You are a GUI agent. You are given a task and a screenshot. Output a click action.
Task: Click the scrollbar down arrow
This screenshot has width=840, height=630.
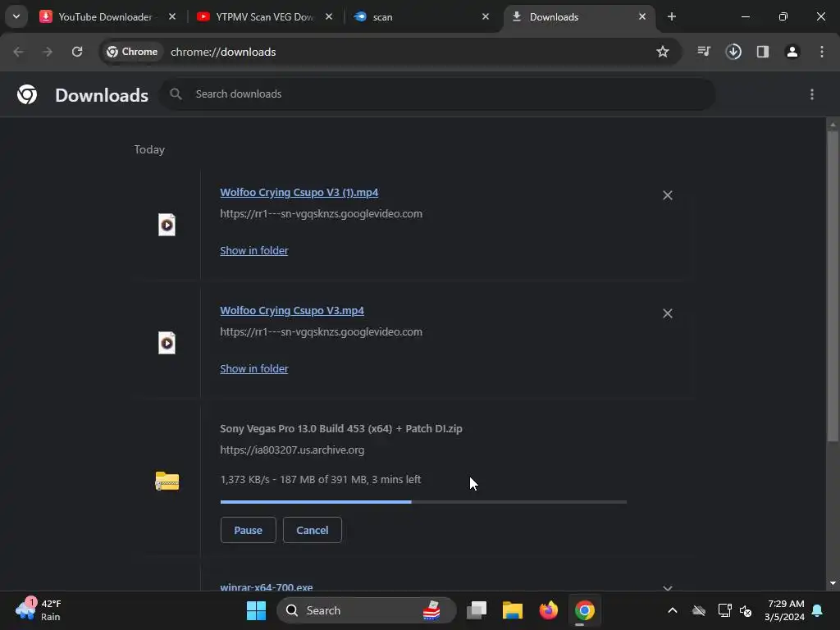[833, 583]
